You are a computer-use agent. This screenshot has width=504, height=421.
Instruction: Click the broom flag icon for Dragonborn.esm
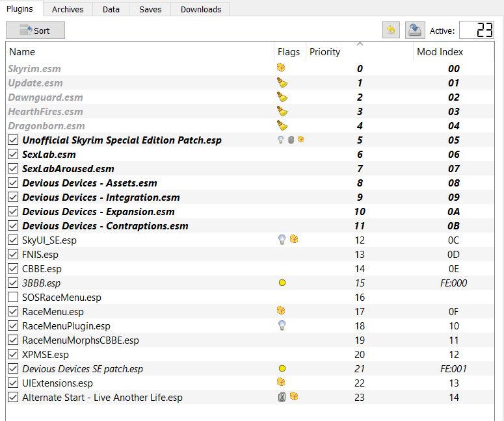(x=282, y=125)
